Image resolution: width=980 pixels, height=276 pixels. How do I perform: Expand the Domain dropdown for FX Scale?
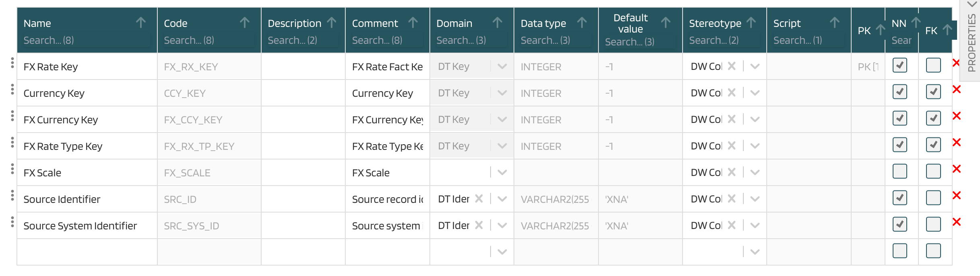tap(502, 172)
